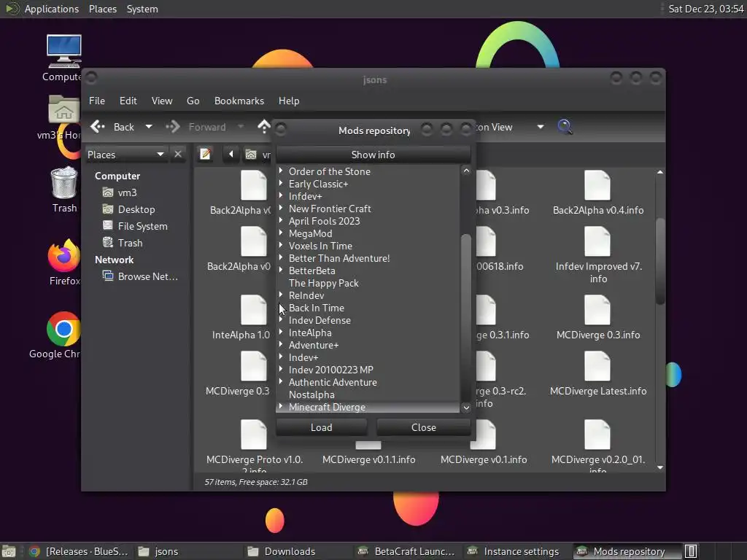The width and height of the screenshot is (747, 560).
Task: Click the search magnifier icon in jsons toolbar
Action: tap(565, 127)
